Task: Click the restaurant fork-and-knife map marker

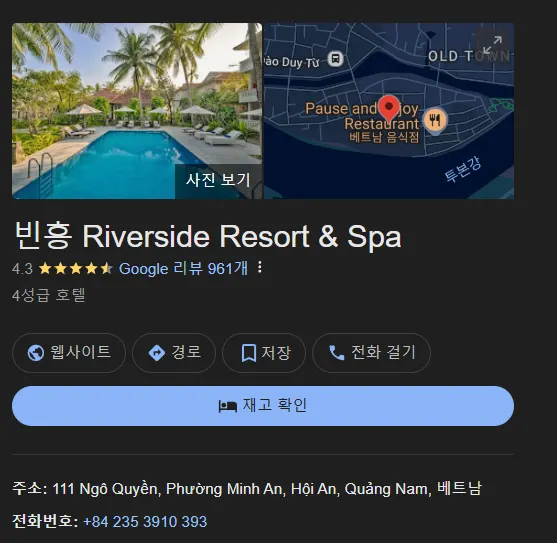Action: pos(435,120)
